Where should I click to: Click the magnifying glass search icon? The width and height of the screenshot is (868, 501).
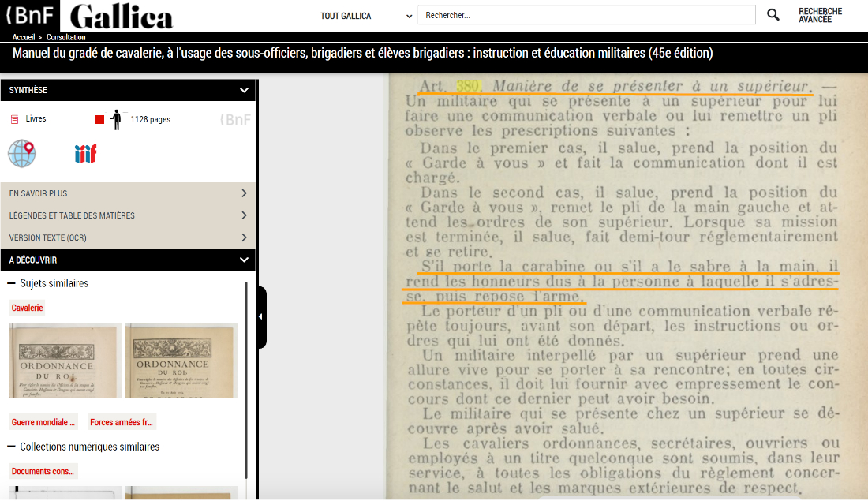(x=773, y=15)
